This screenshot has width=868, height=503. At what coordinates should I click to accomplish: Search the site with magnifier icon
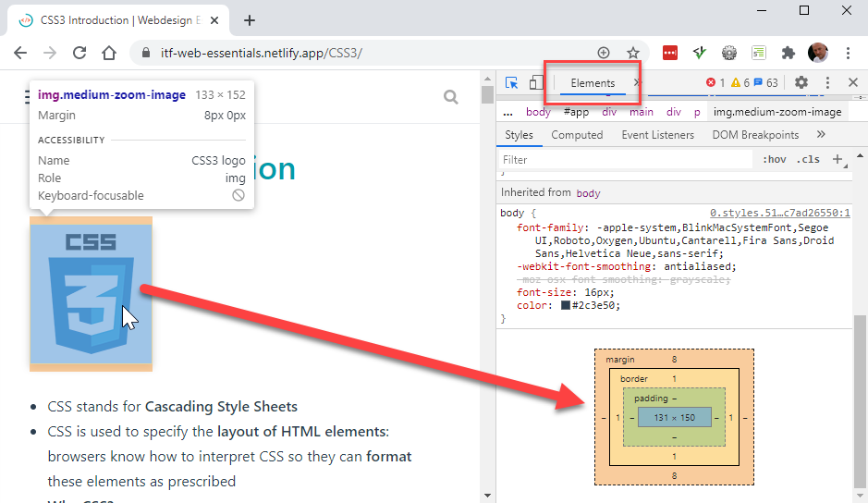pos(451,97)
